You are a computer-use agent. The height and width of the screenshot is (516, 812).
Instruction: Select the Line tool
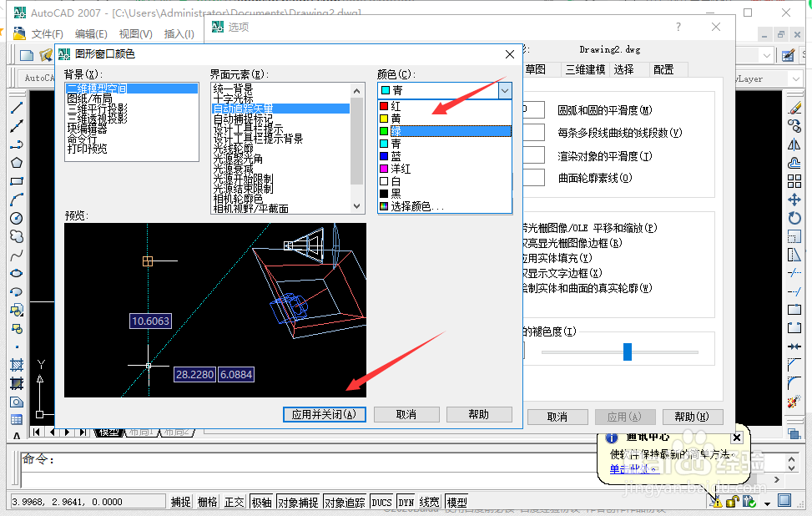click(17, 109)
